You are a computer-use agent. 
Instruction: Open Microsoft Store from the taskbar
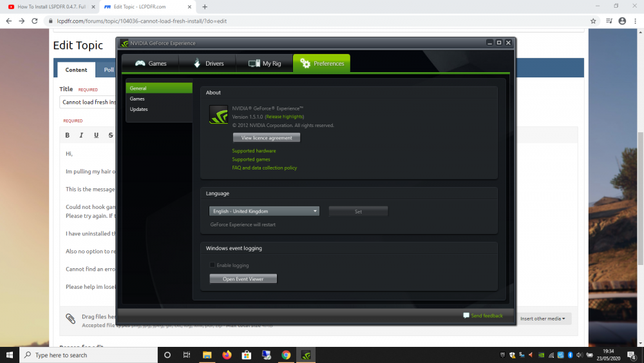(247, 355)
